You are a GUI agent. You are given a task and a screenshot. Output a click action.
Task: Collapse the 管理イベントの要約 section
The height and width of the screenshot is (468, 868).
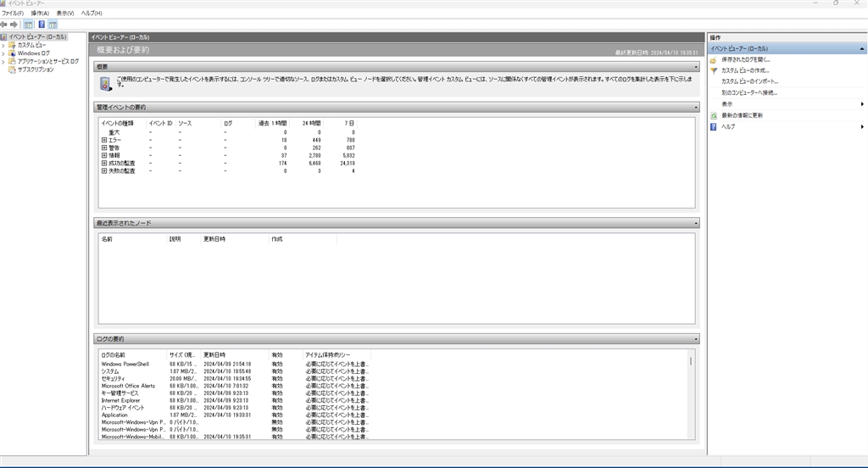[696, 108]
